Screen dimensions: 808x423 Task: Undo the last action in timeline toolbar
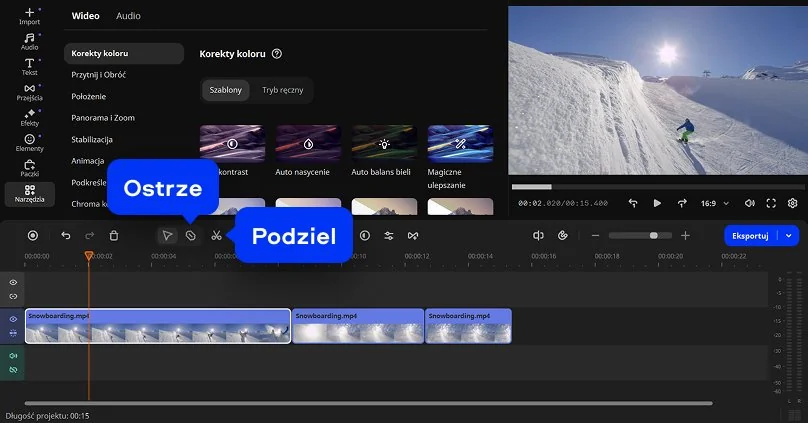pyautogui.click(x=66, y=236)
